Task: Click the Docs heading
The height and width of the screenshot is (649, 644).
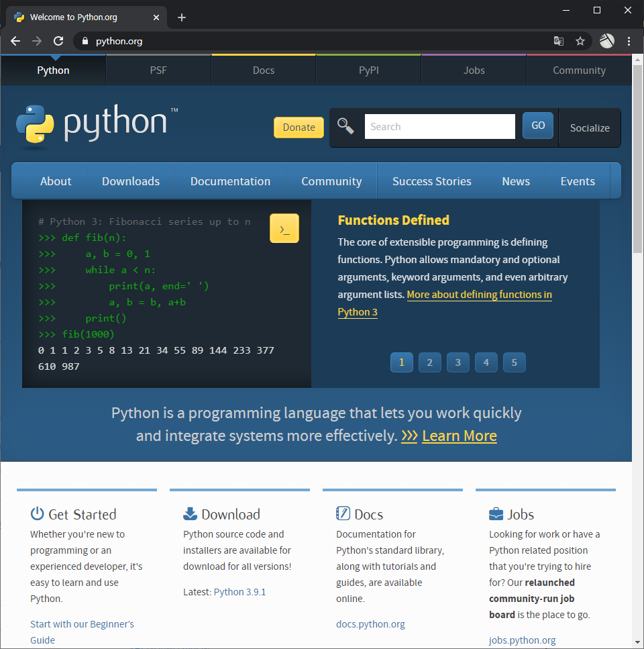Action: point(368,515)
